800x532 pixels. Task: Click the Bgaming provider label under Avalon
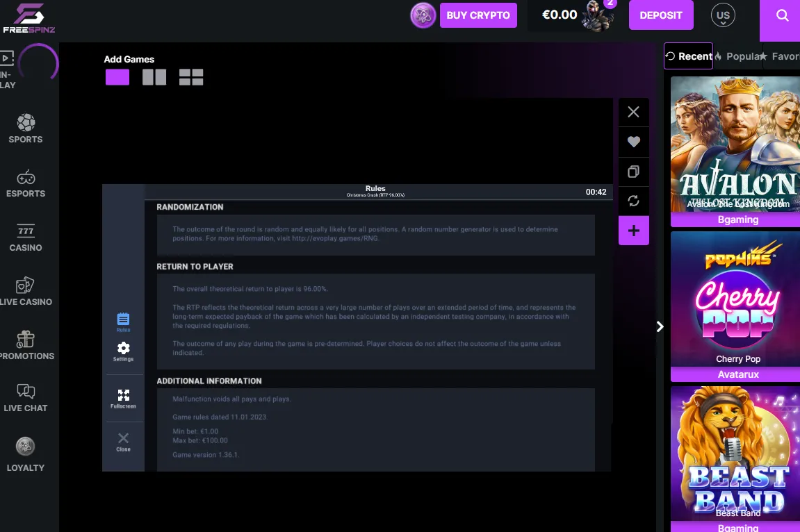(x=737, y=219)
